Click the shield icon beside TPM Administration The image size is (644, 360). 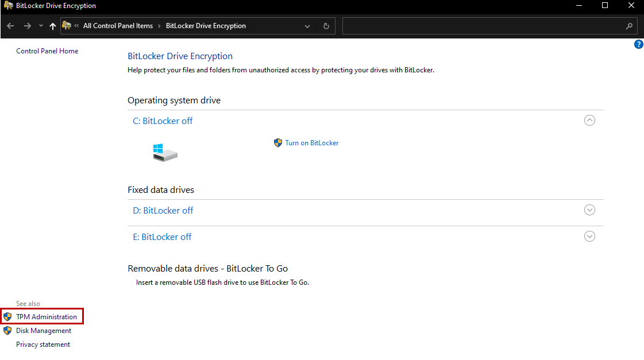[x=7, y=317]
